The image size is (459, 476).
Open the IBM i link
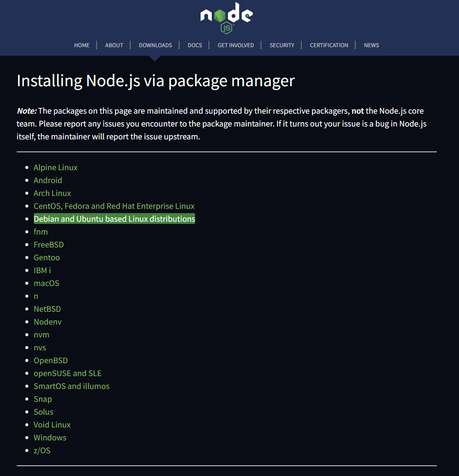pyautogui.click(x=42, y=270)
